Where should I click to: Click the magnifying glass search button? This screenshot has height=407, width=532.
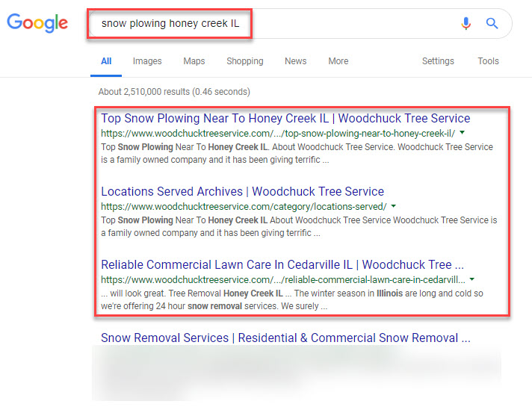[492, 23]
